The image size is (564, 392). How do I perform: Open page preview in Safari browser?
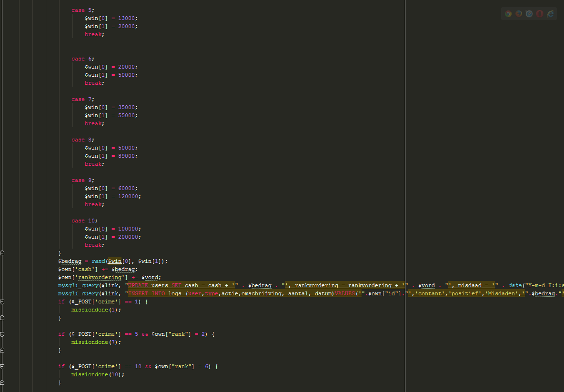[529, 14]
